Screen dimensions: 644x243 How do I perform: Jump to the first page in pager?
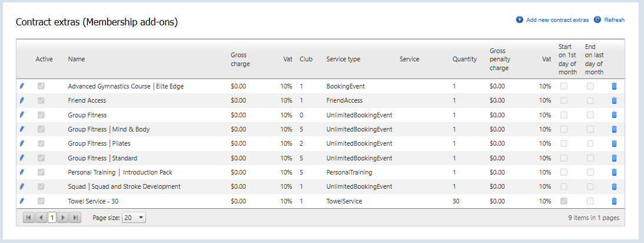point(29,218)
